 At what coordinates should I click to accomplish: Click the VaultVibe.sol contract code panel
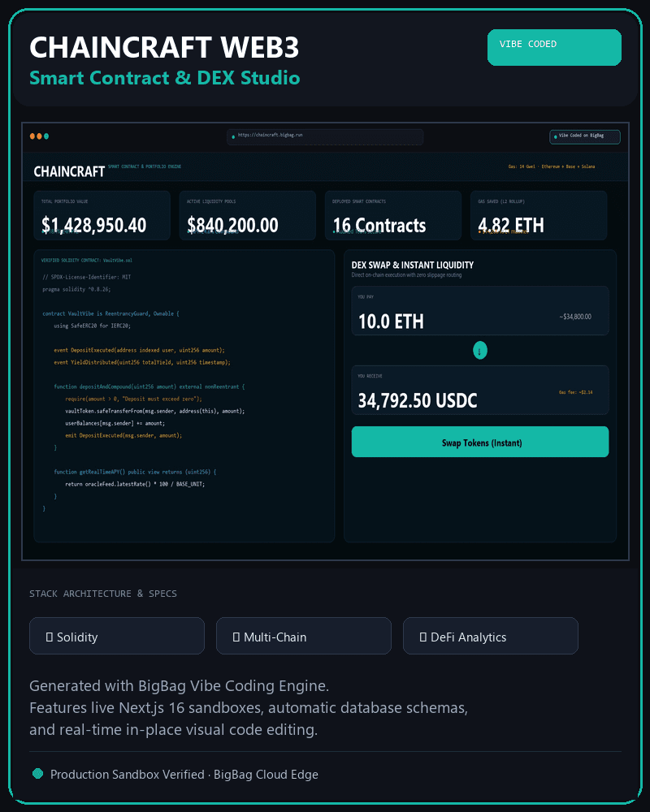point(184,396)
